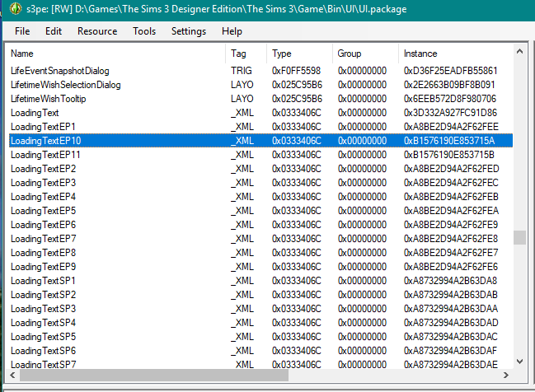
Task: Click instance 0x2E2663B09BF8B091
Action: (x=449, y=85)
